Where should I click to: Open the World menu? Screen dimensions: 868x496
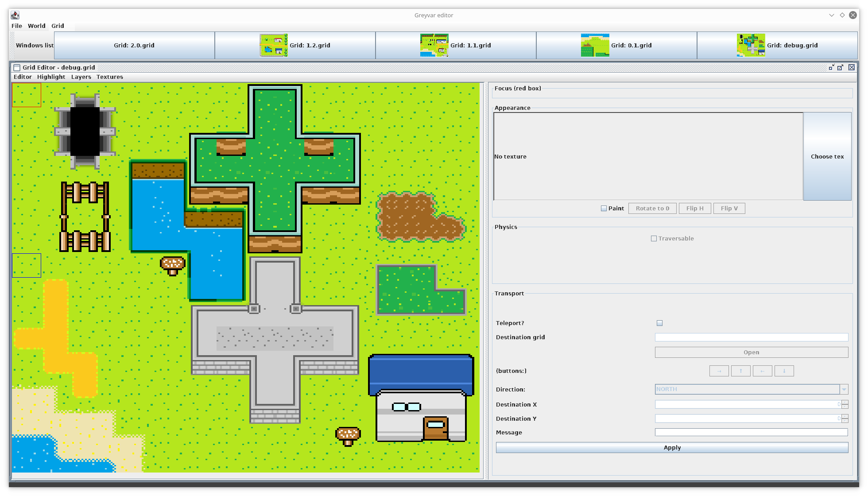coord(36,26)
